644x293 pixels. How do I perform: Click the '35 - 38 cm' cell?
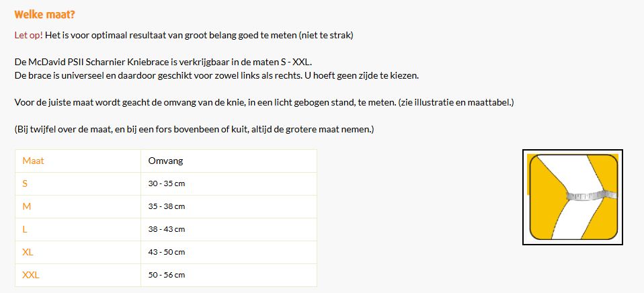[167, 206]
